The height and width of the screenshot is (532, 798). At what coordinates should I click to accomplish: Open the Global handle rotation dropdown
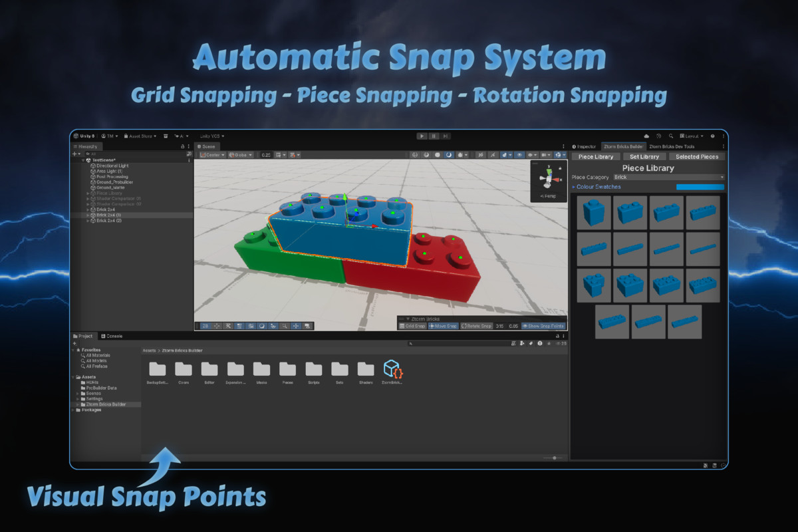point(240,155)
